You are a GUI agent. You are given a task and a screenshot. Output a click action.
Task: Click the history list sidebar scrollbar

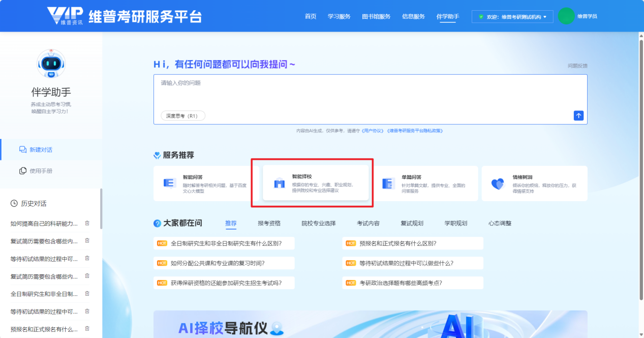click(x=101, y=209)
